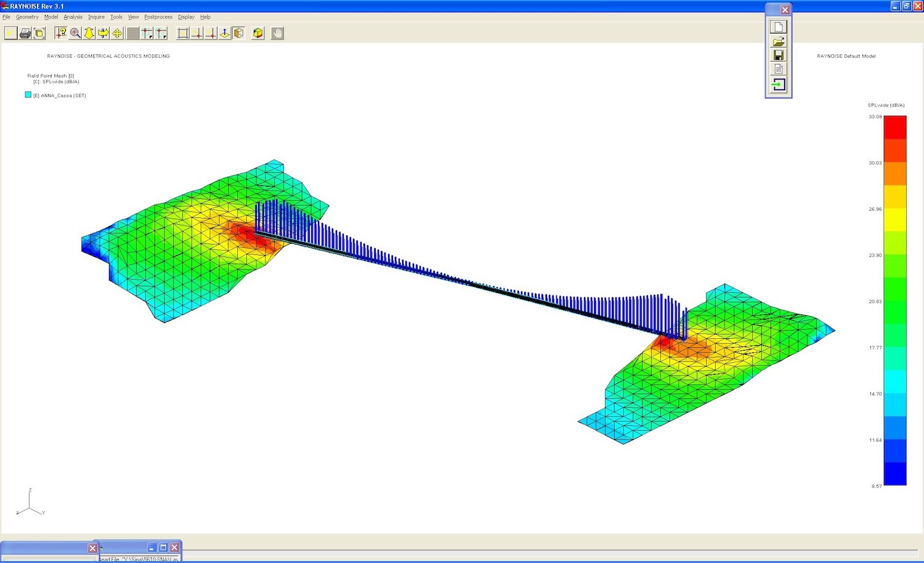Click the query point icon with question mark
Screen dimensions: 924x563
click(x=60, y=33)
